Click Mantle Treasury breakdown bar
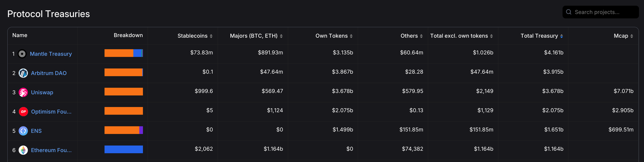The height and width of the screenshot is (162, 644). coord(124,53)
